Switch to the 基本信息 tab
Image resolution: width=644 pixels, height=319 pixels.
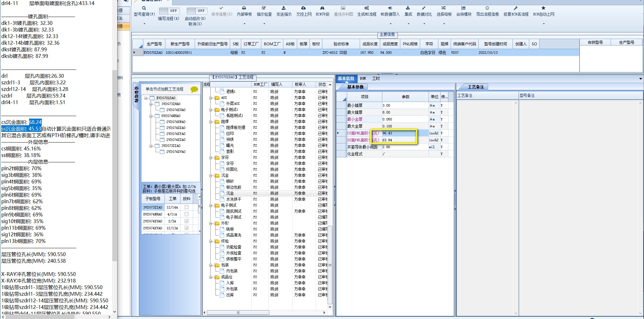click(346, 79)
